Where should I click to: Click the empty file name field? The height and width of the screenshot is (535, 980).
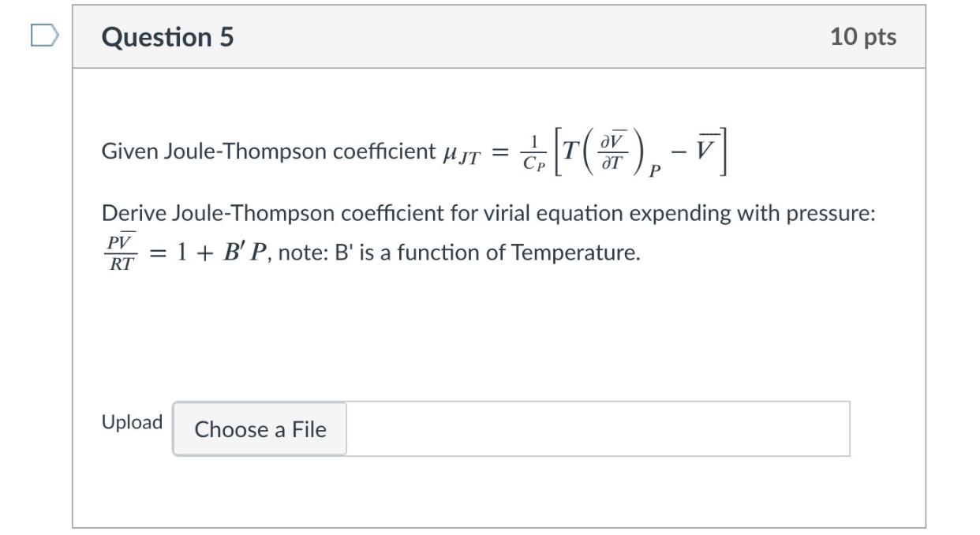pos(600,429)
